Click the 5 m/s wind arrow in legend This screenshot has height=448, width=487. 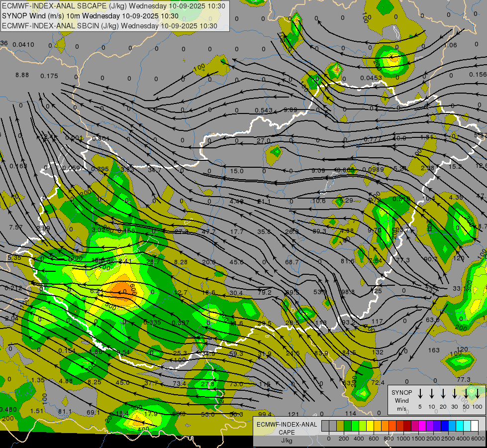(x=420, y=393)
